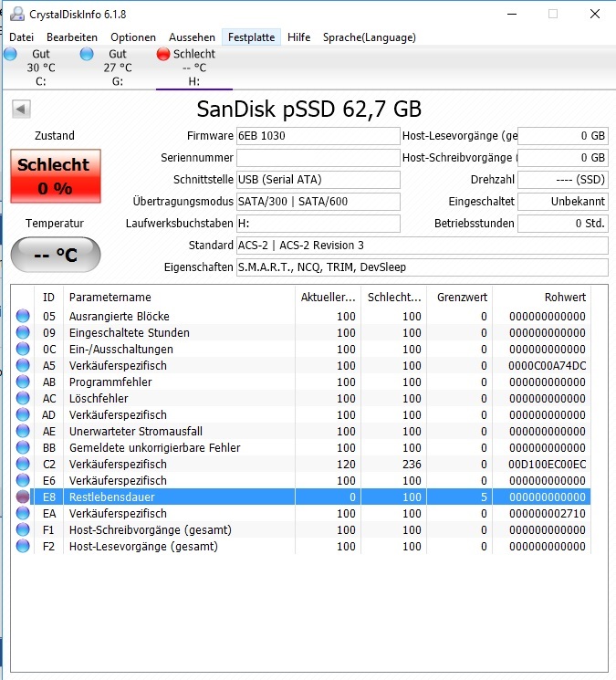Click the Schlecht... column header
The width and height of the screenshot is (616, 680).
pyautogui.click(x=393, y=297)
